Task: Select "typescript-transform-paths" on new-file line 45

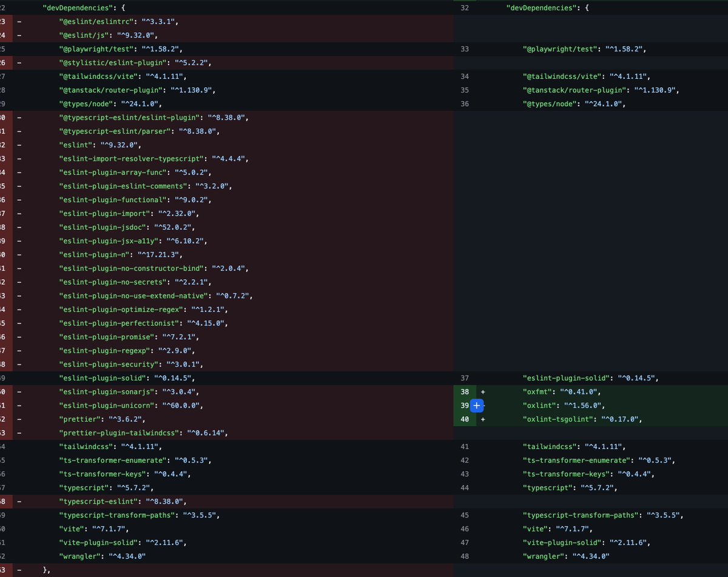Action: (581, 515)
